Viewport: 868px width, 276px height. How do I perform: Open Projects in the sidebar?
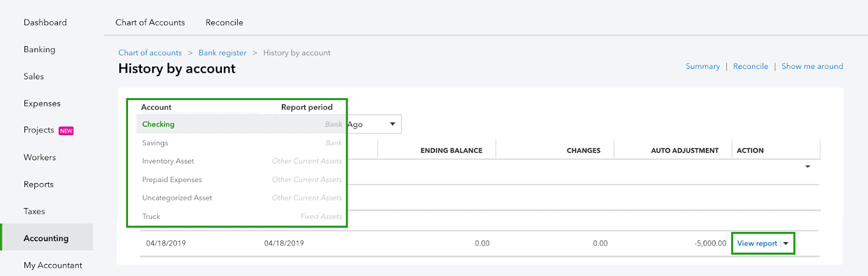39,130
